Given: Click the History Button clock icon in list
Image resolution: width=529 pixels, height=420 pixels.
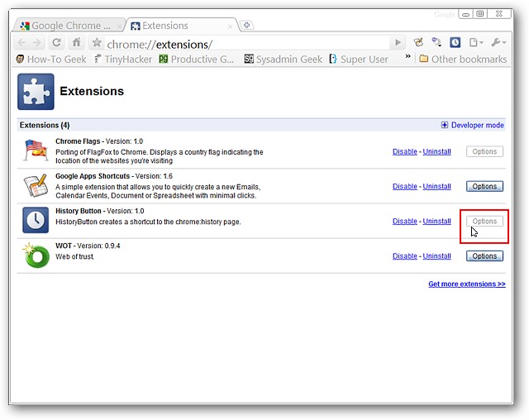Looking at the screenshot, I should (x=36, y=220).
